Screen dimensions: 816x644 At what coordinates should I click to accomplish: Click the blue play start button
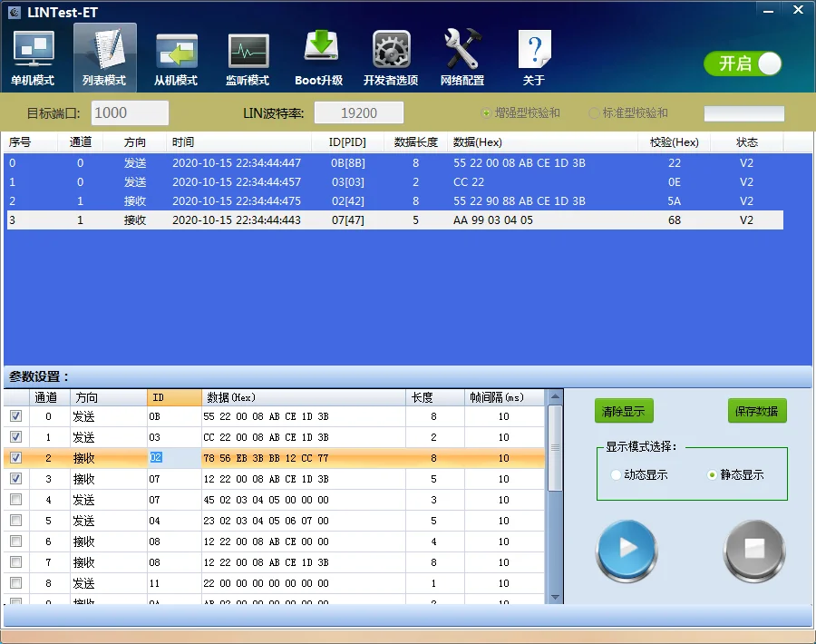[x=627, y=550]
